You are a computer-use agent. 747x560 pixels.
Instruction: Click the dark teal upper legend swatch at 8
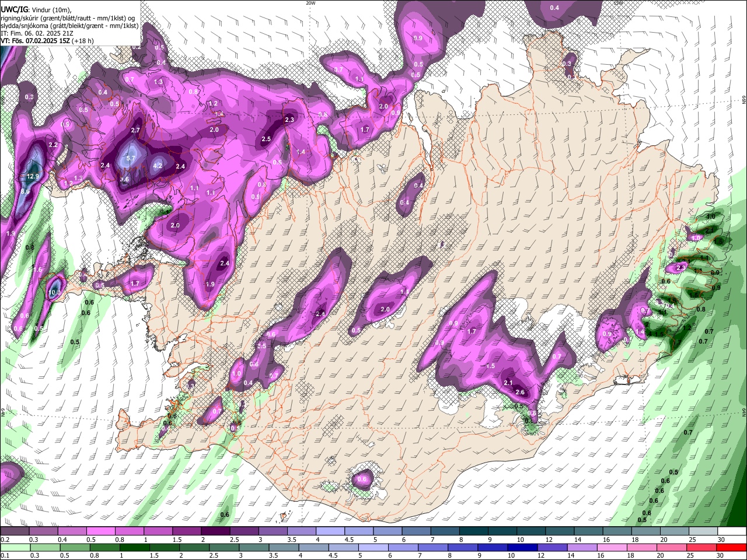click(x=474, y=531)
